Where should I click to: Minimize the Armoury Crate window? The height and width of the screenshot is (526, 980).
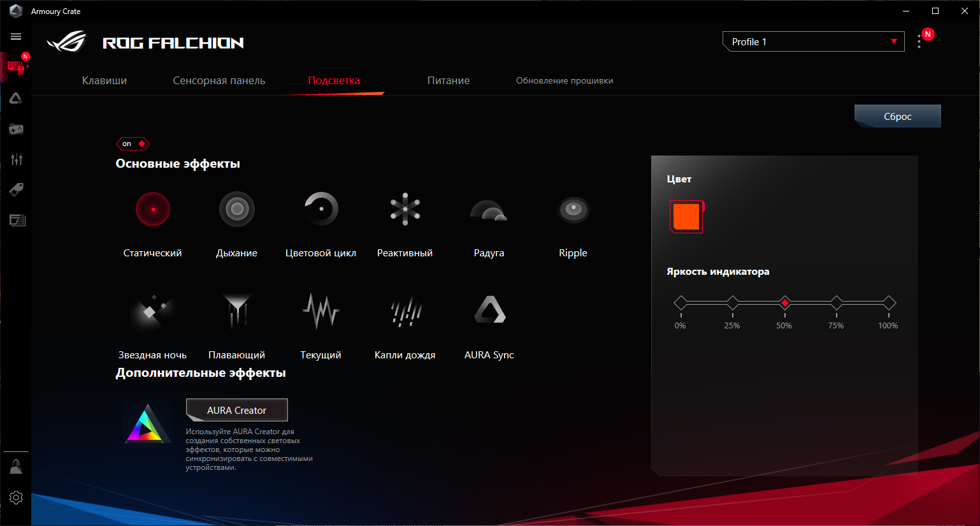pos(906,11)
